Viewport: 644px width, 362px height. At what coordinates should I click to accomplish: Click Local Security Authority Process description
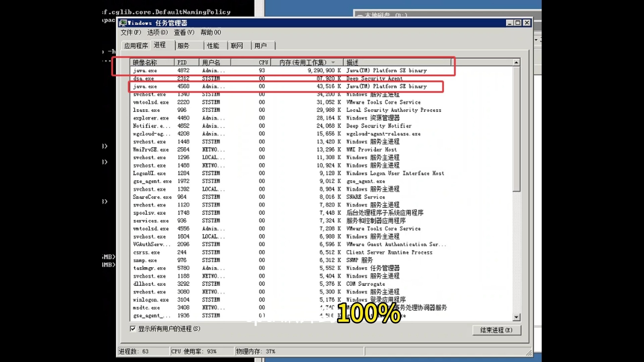394,110
